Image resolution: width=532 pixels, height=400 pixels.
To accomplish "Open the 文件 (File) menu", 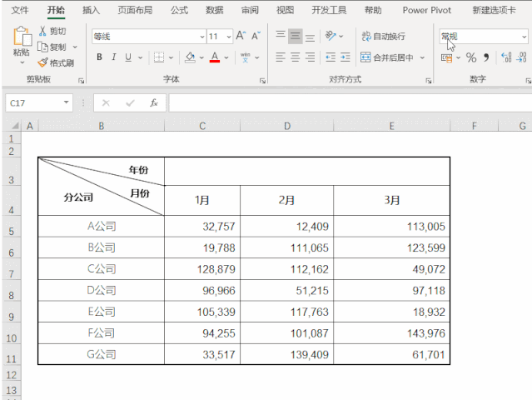I will click(20, 10).
